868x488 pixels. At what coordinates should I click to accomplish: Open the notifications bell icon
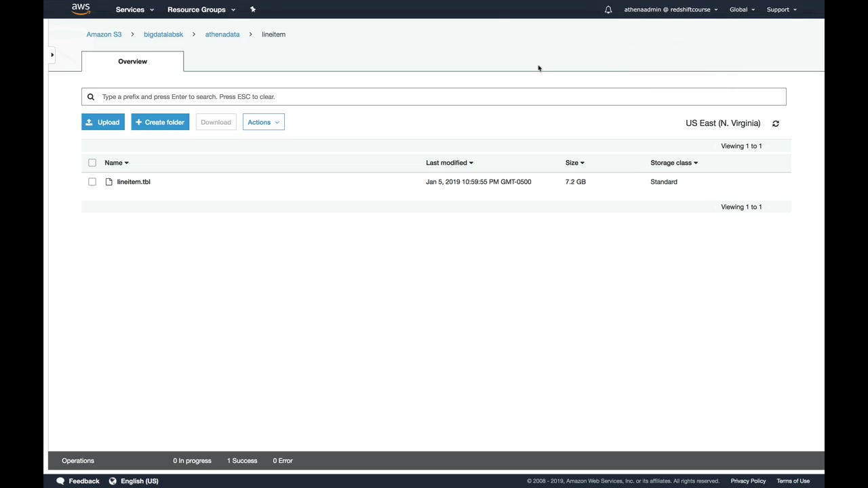(x=608, y=9)
